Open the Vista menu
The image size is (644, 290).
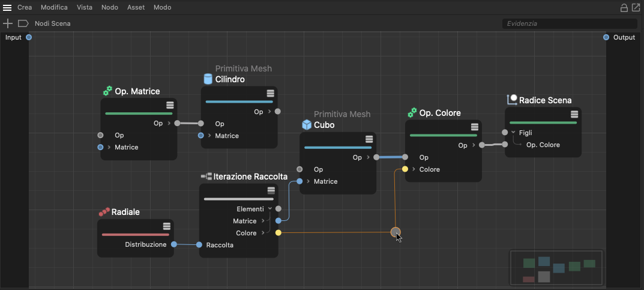(x=85, y=7)
